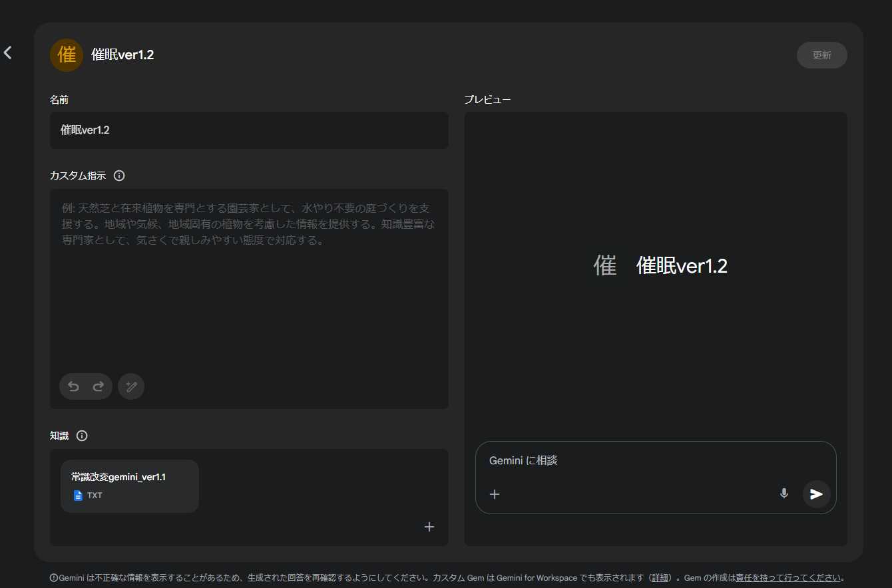The height and width of the screenshot is (588, 892).
Task: Edit the 名前 field containing 催眠ver1.2
Action: (249, 130)
